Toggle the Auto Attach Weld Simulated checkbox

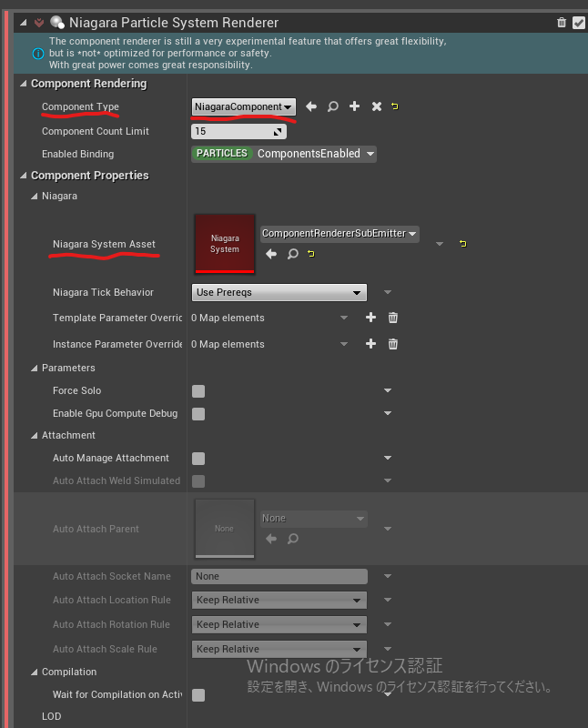pyautogui.click(x=198, y=481)
